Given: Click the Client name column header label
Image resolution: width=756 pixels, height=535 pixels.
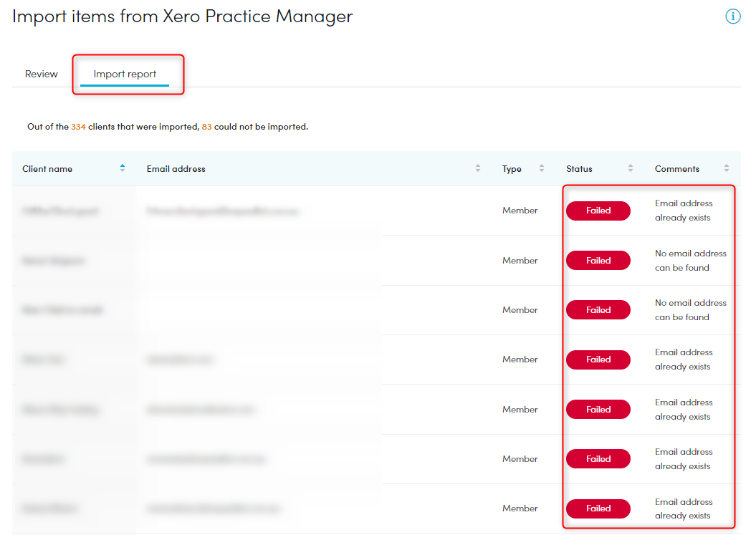Looking at the screenshot, I should tap(47, 169).
